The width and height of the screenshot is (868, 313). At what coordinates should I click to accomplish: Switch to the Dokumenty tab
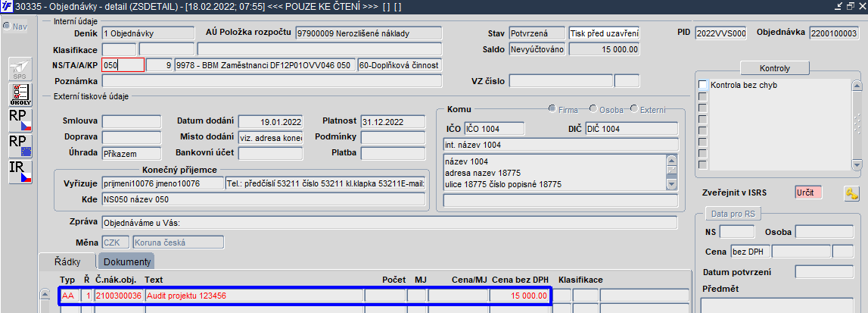[x=127, y=261]
